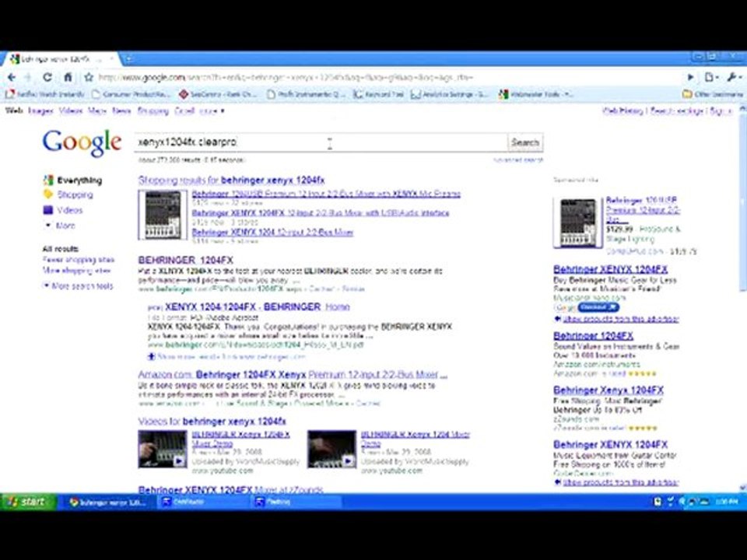Viewport: 747px width, 560px height.
Task: Click the Windows Start button
Action: pyautogui.click(x=28, y=502)
